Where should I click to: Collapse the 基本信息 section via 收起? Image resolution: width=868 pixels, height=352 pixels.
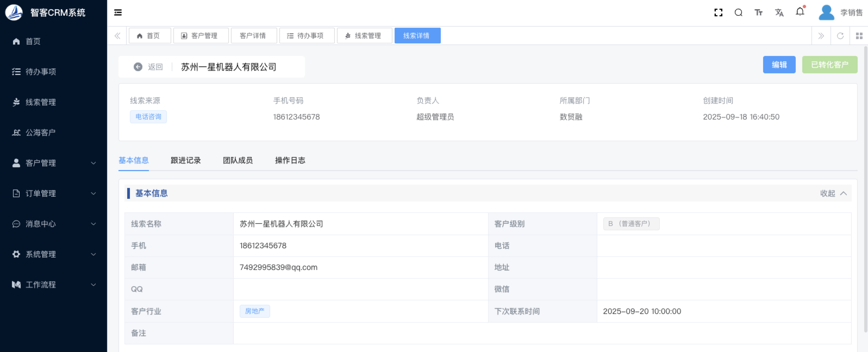pos(833,193)
